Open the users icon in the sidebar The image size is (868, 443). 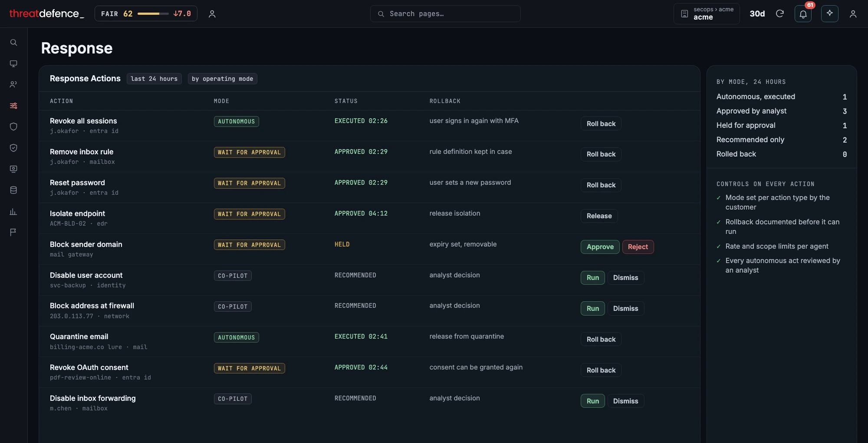[x=13, y=85]
